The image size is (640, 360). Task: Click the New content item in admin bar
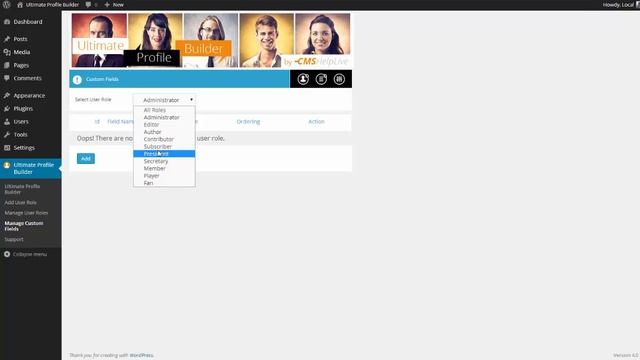coord(114,5)
